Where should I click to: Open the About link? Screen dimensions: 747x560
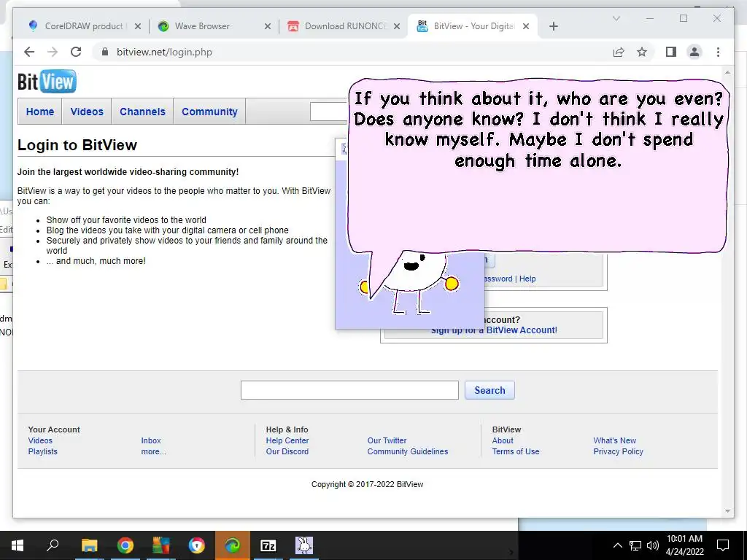tap(503, 440)
